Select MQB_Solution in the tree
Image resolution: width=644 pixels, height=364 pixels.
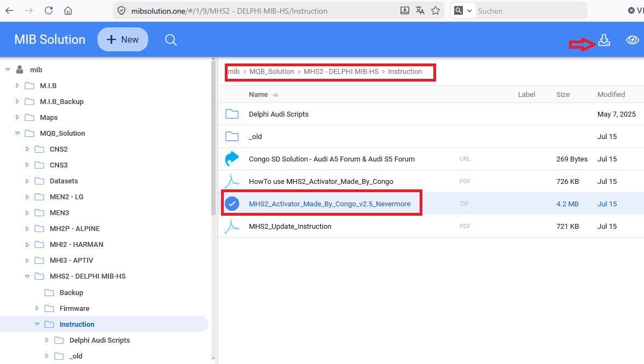pyautogui.click(x=62, y=133)
